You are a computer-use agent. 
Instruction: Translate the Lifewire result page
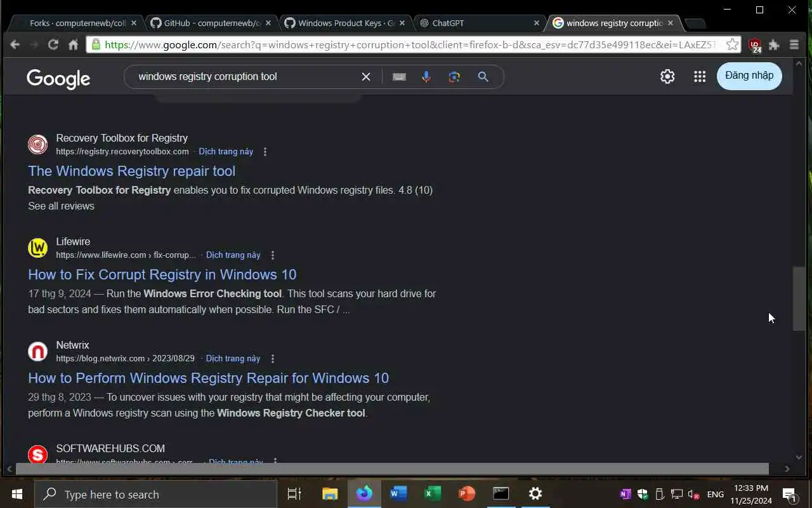(233, 255)
